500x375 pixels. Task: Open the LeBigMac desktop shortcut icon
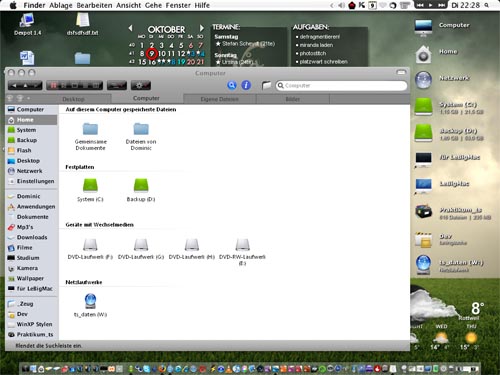click(x=423, y=185)
